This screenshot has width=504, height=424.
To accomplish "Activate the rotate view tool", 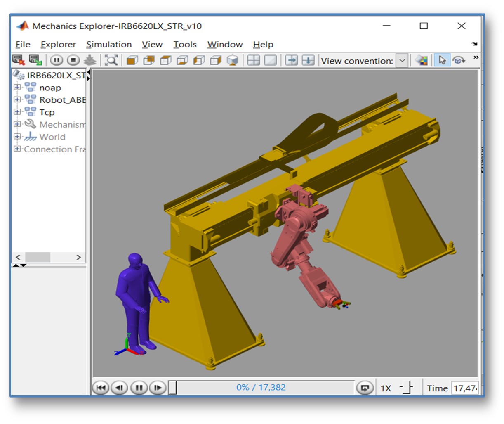I will (459, 60).
